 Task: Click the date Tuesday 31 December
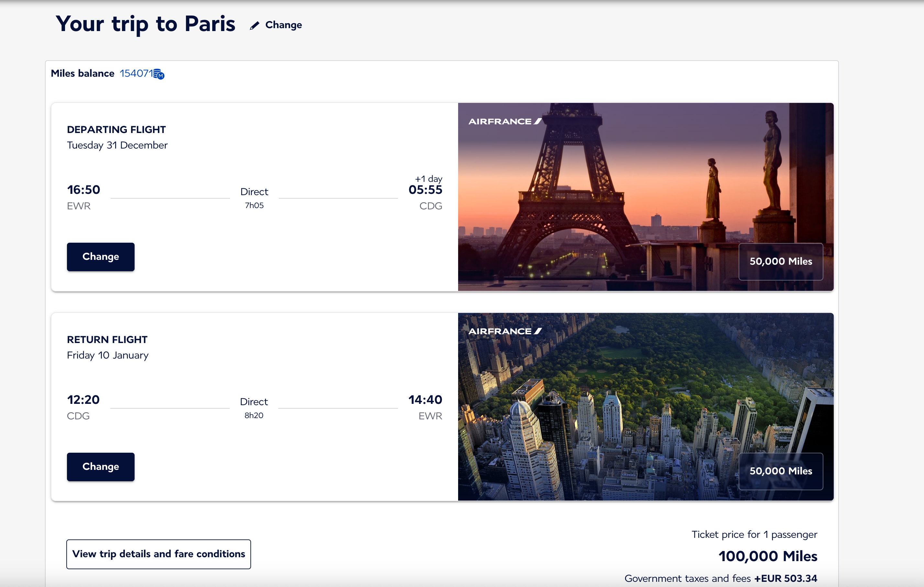click(117, 145)
